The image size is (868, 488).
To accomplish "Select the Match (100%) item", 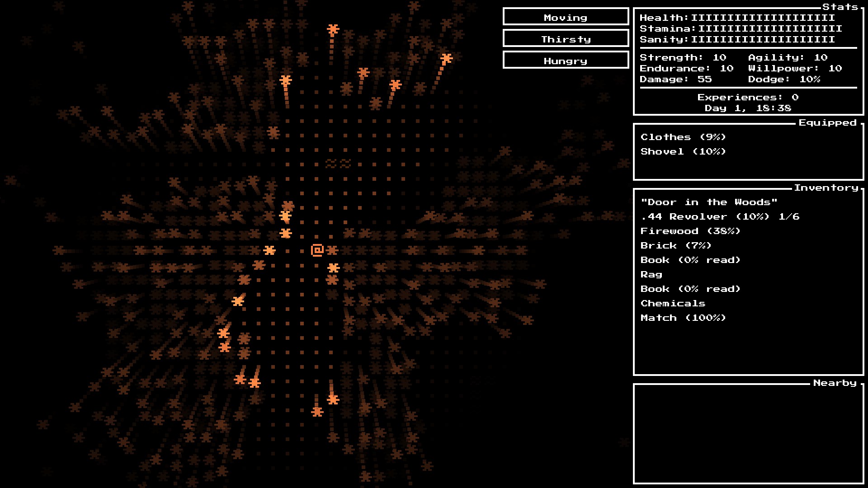I will (683, 318).
